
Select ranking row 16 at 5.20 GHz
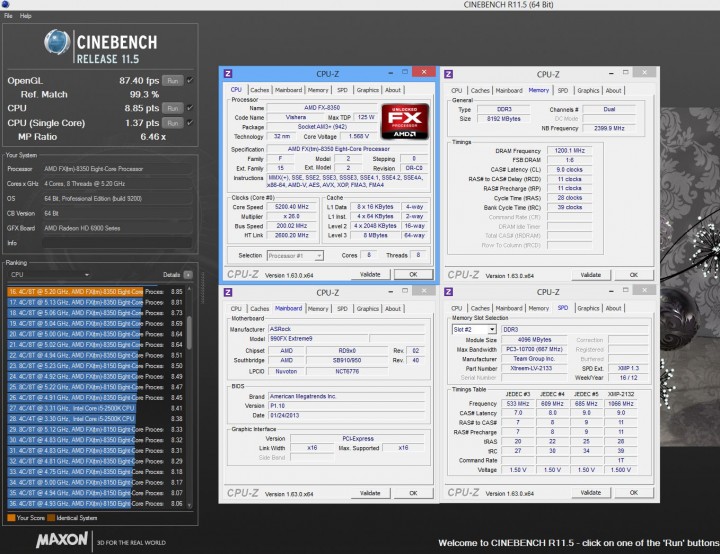(x=95, y=292)
